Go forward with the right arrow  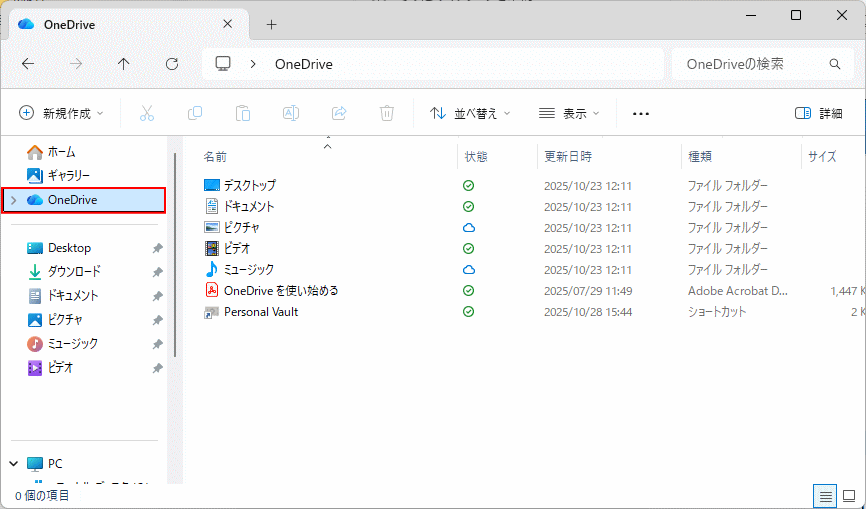pos(76,64)
